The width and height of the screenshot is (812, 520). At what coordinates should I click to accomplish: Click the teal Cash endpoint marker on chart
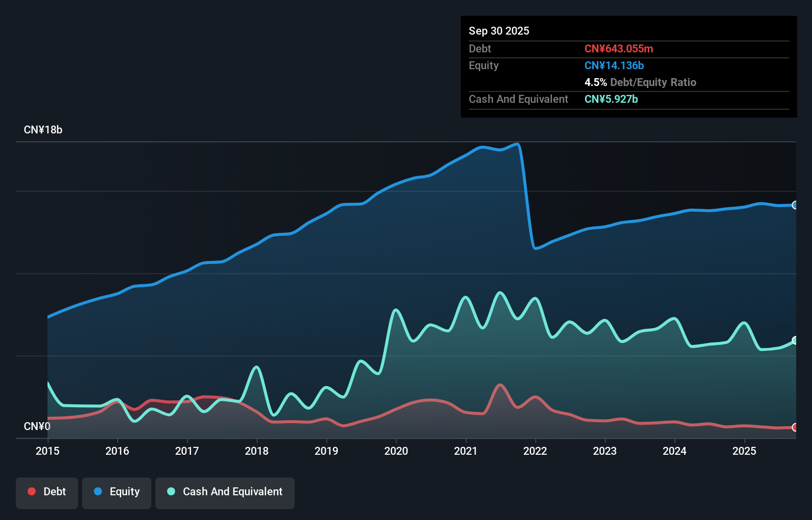coord(795,340)
